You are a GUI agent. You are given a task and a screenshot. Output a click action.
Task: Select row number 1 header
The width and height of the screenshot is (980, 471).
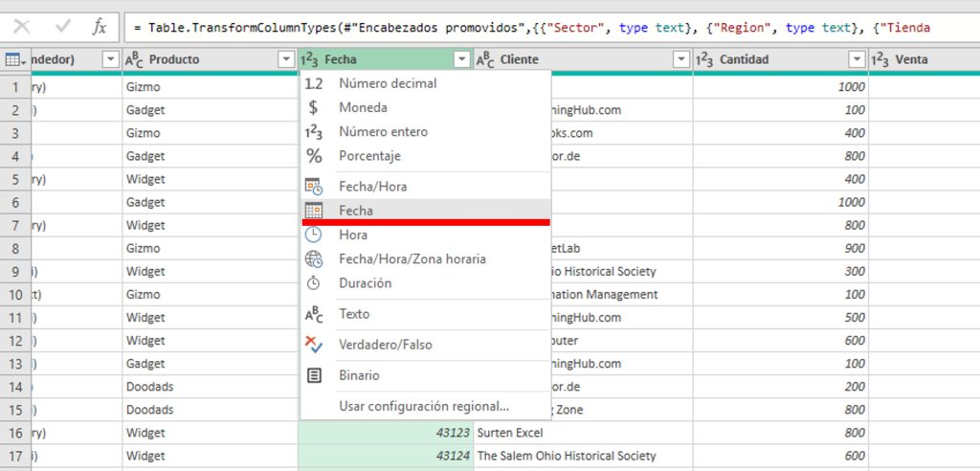pos(15,87)
